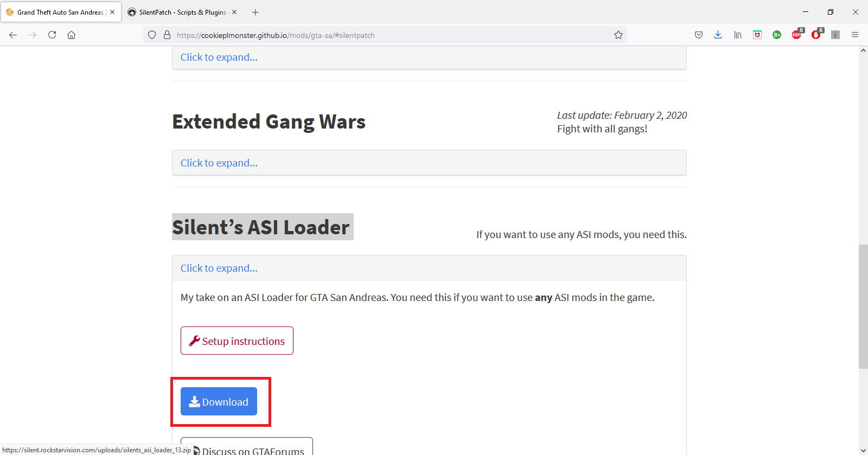This screenshot has width=868, height=455.
Task: Download Silent's ASI Loader
Action: point(219,401)
